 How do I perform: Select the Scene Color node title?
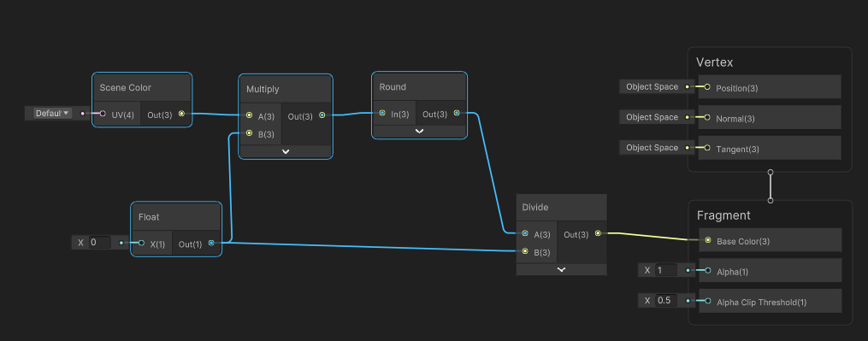[x=125, y=87]
